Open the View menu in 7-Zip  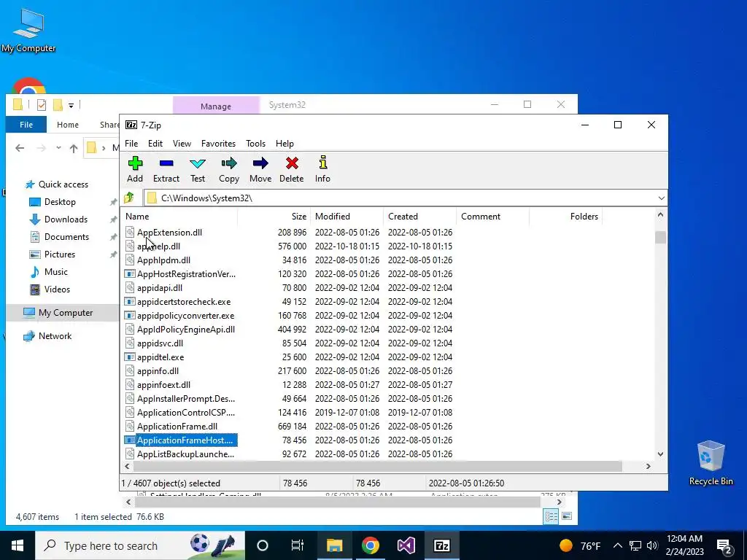pos(182,144)
